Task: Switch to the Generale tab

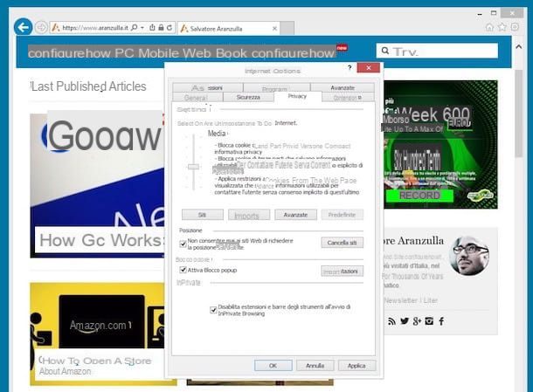Action: (197, 98)
